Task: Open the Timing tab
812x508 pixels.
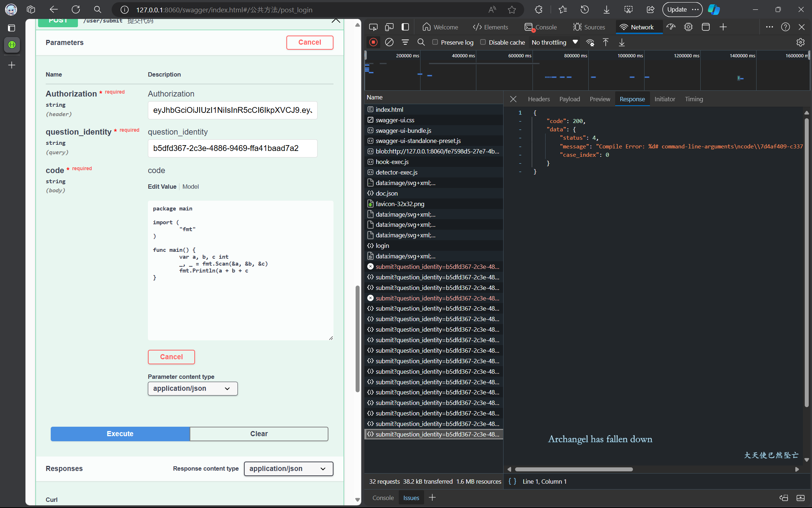Action: 694,99
